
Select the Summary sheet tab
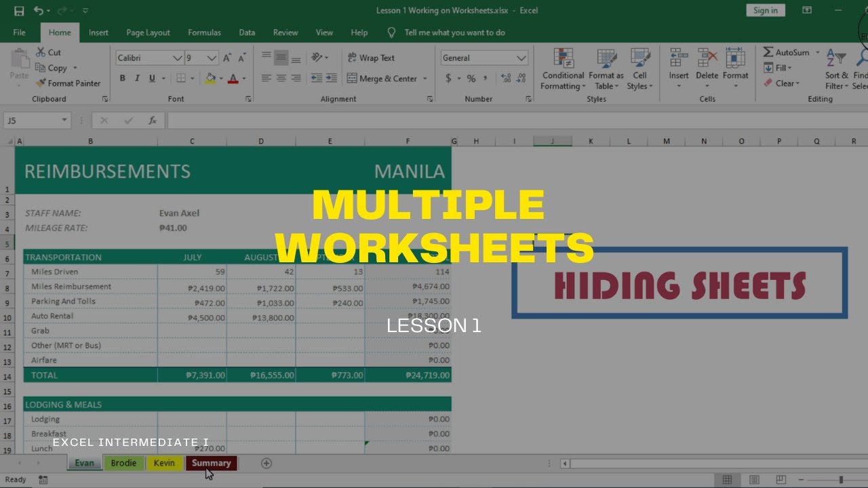click(x=212, y=464)
